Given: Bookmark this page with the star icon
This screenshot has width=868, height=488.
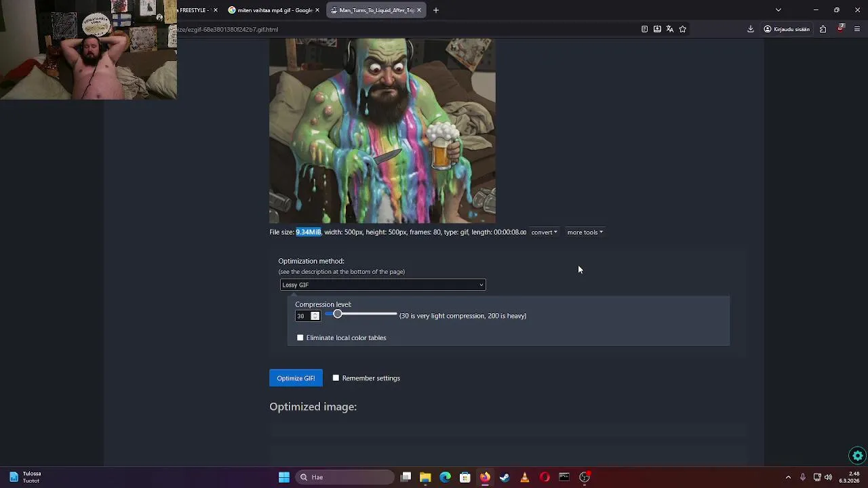Looking at the screenshot, I should (x=683, y=29).
